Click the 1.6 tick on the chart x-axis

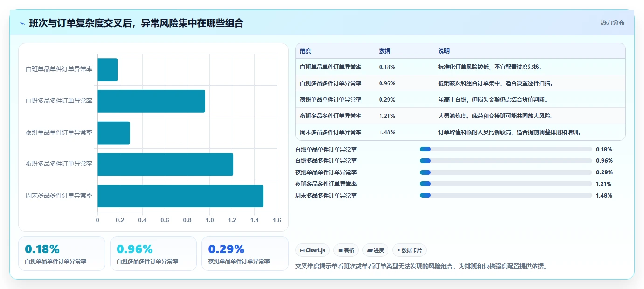coord(277,220)
